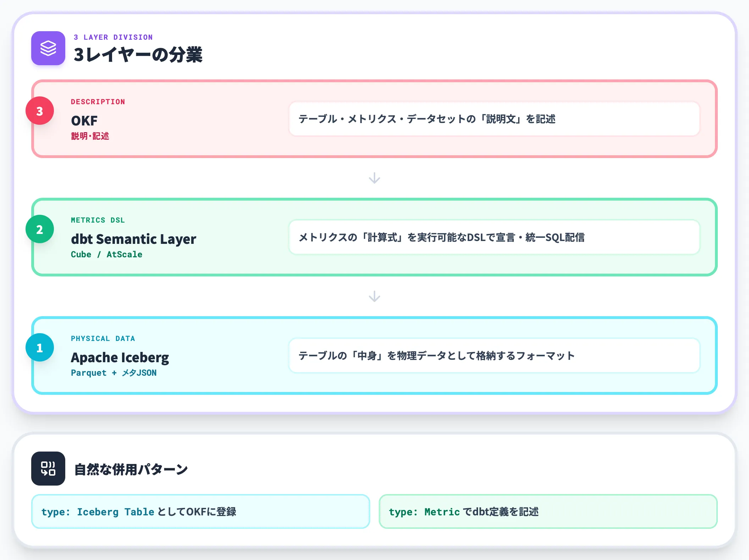Click the purple stacked layers icon
This screenshot has width=749, height=560.
(48, 48)
